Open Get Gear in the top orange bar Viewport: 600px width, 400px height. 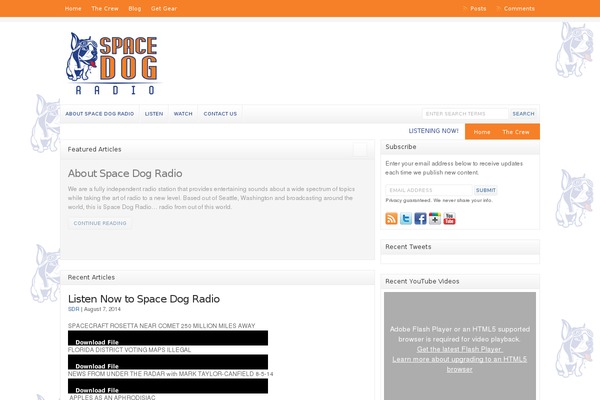click(x=164, y=8)
